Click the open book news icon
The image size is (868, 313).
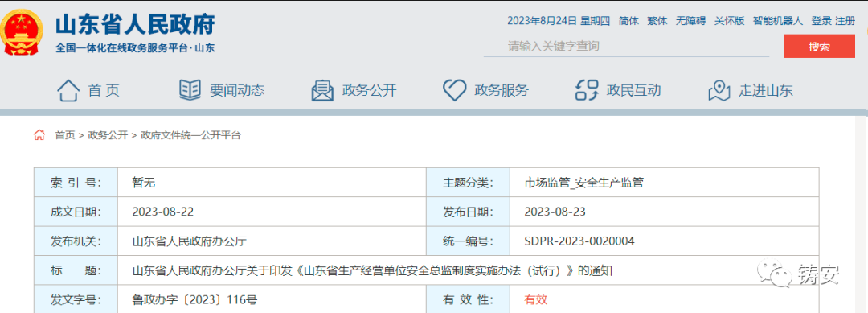[190, 90]
